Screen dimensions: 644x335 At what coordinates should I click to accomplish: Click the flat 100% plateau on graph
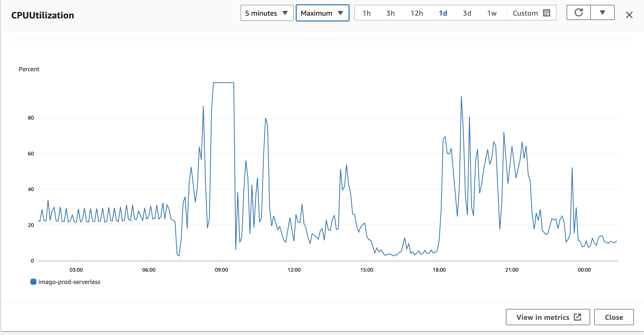pos(223,83)
